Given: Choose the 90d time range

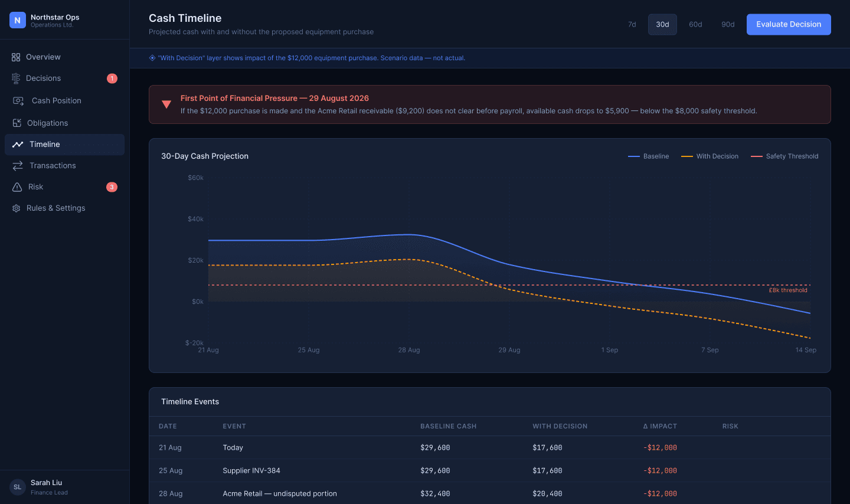Looking at the screenshot, I should click(x=728, y=25).
